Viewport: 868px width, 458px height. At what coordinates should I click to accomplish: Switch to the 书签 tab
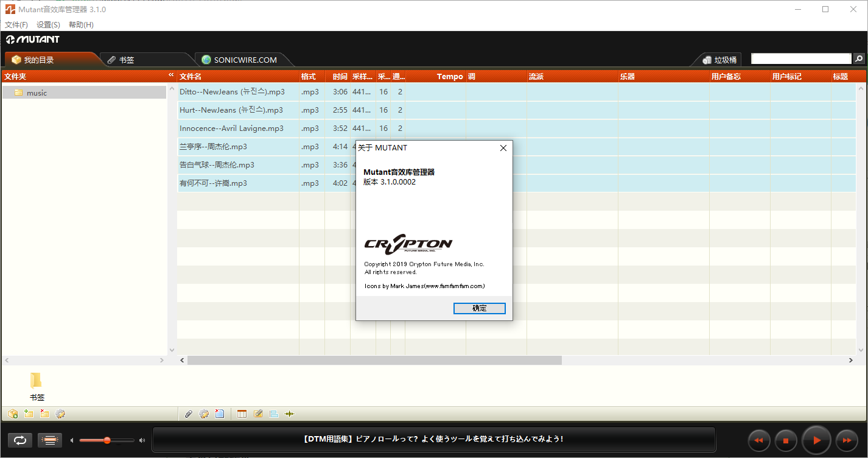point(146,60)
